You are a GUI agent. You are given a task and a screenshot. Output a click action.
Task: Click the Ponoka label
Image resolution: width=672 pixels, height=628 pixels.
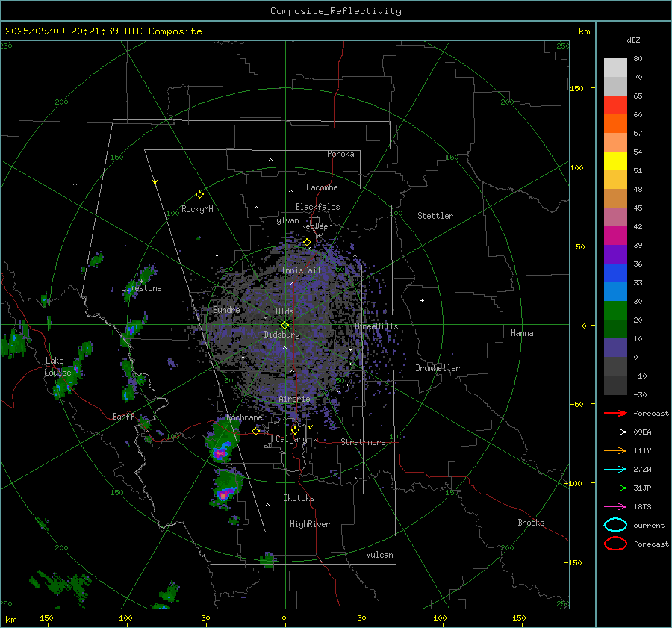pyautogui.click(x=340, y=154)
